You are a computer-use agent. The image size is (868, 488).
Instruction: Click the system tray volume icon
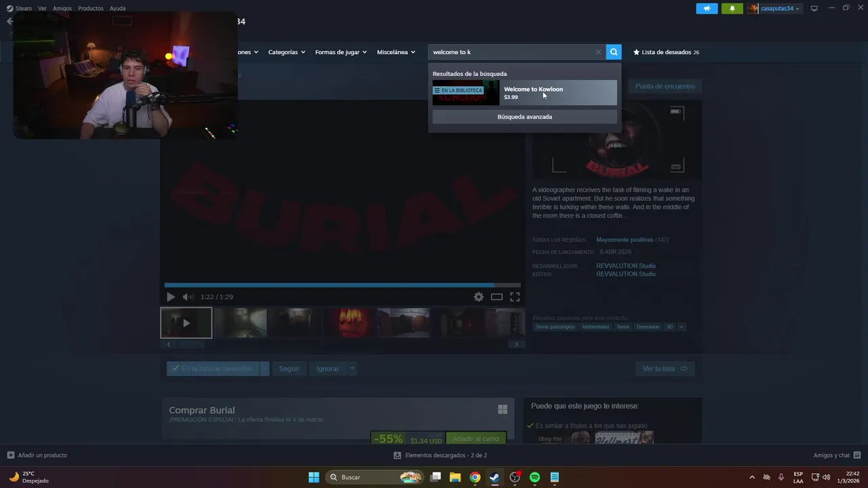click(x=826, y=477)
